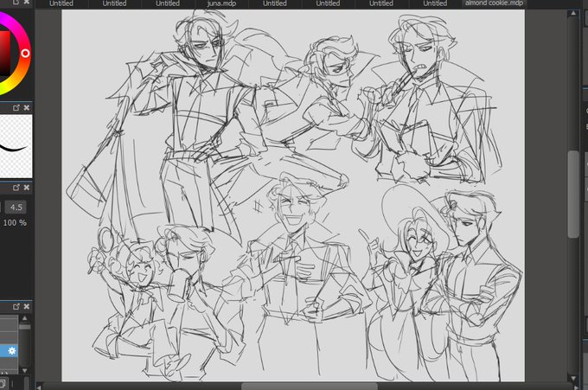Open the Untitled tab immediately before juna.mdp
Viewport: 588px width, 390px height.
168,3
